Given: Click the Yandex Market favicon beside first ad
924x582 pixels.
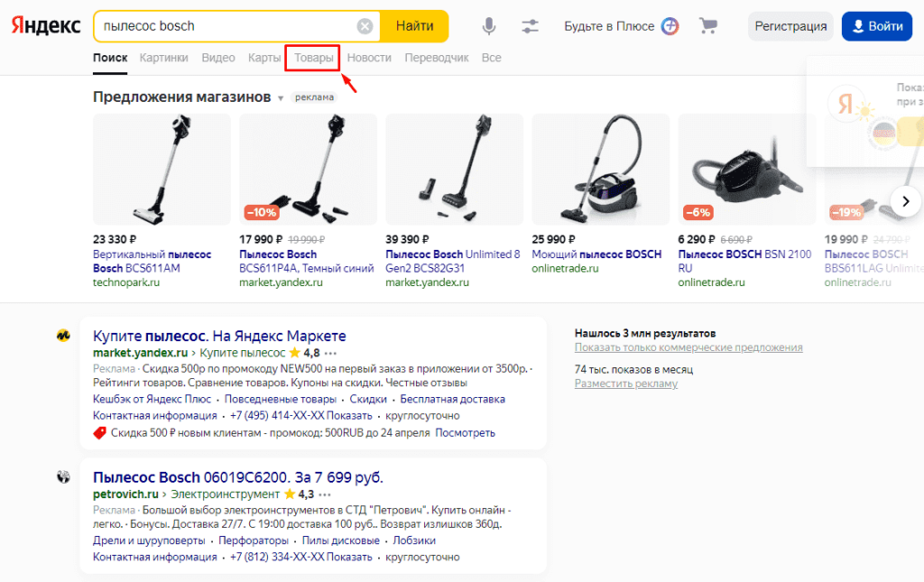Looking at the screenshot, I should click(63, 336).
